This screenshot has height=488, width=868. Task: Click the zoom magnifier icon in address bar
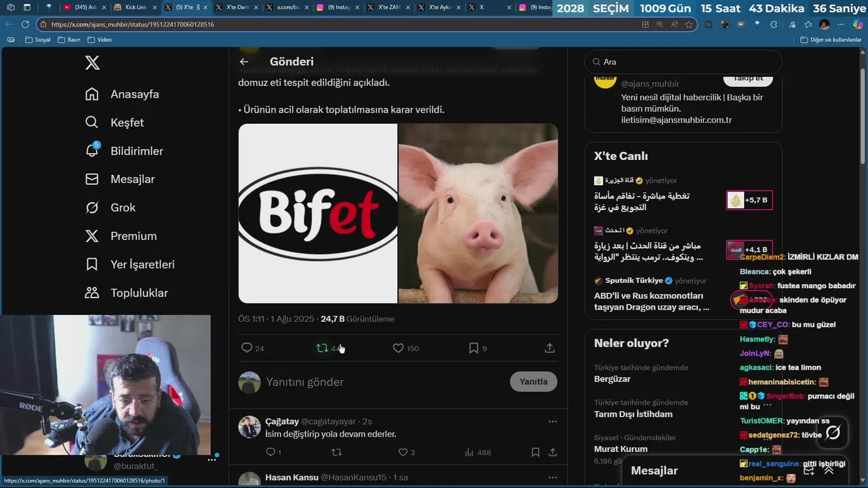[x=660, y=24]
